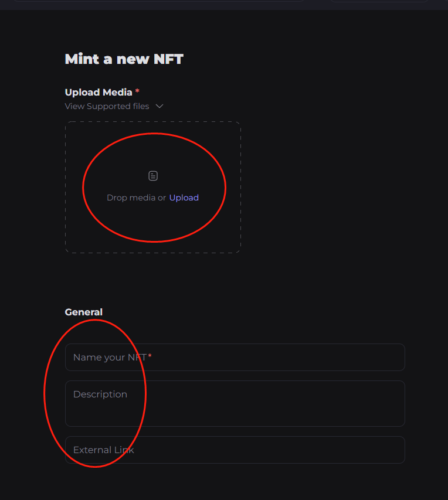Click the 'Mint a new NFT' heading
The height and width of the screenshot is (500, 448).
124,59
